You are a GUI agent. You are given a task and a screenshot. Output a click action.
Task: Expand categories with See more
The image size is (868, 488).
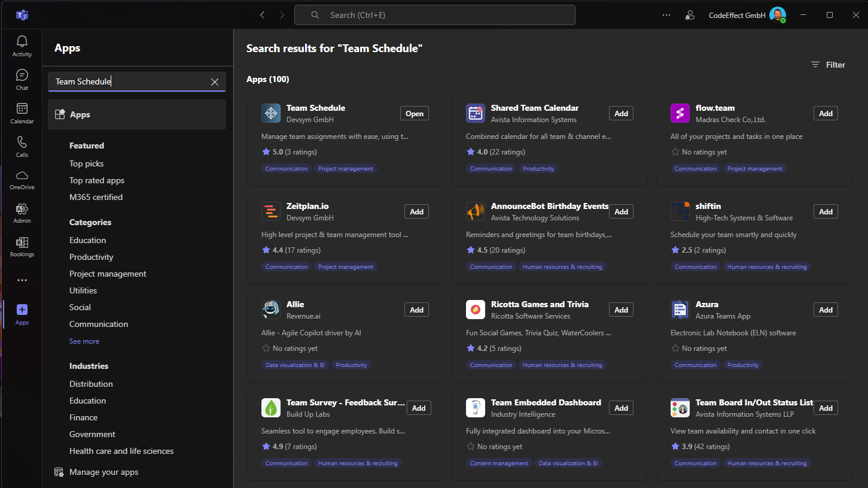[84, 341]
